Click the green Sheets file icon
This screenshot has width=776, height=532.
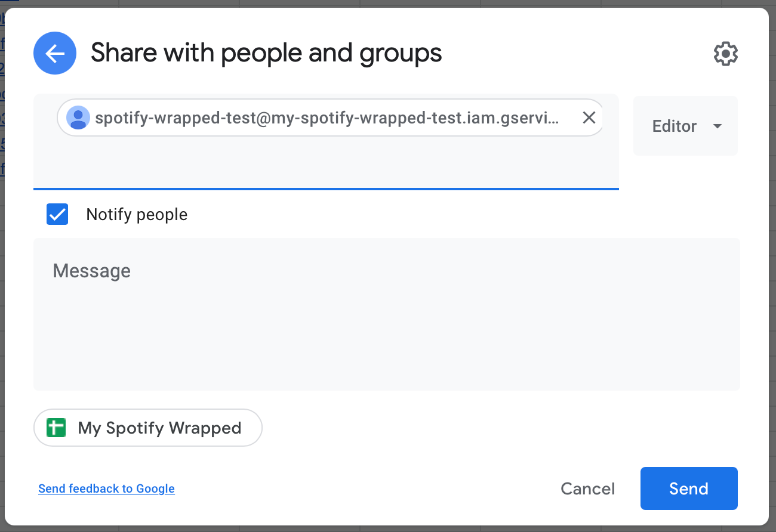click(x=56, y=428)
